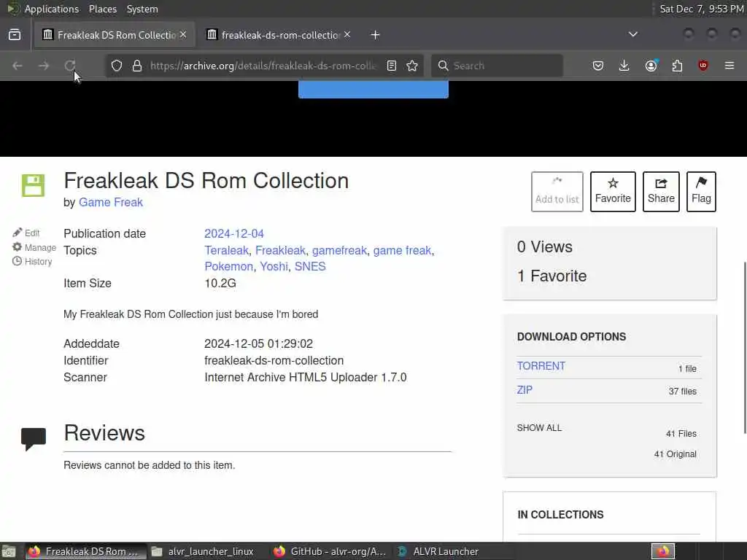Click the Reviews speech bubble icon
The width and height of the screenshot is (747, 560).
(x=34, y=438)
